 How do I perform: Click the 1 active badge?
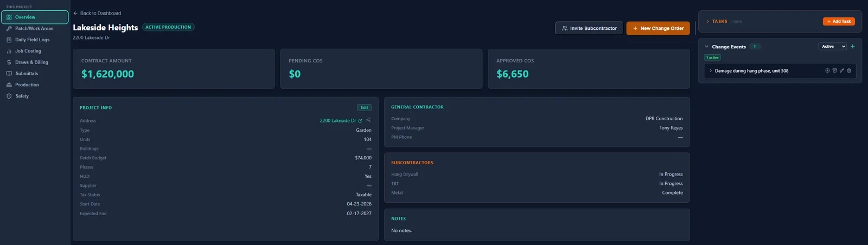pyautogui.click(x=712, y=57)
